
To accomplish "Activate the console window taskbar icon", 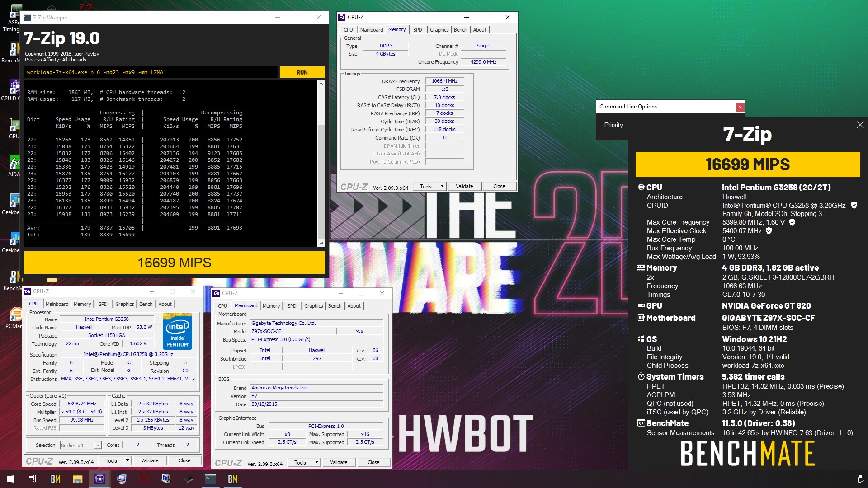I will coord(210,479).
